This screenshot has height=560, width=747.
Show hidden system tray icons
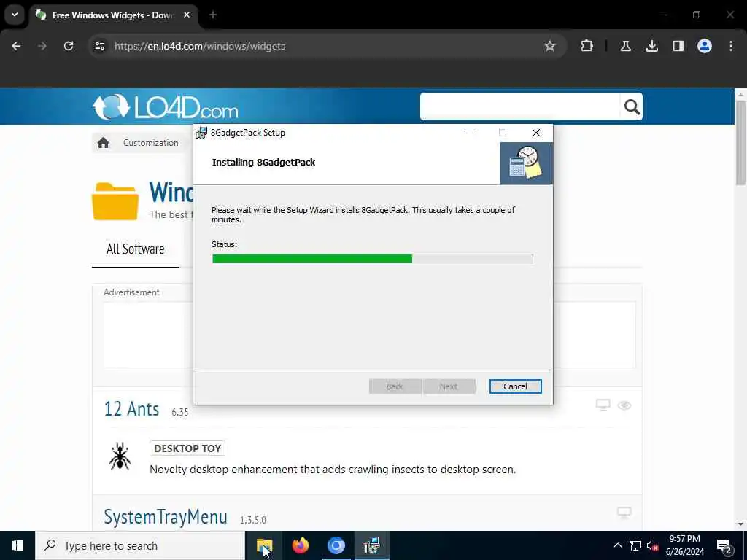(x=617, y=545)
